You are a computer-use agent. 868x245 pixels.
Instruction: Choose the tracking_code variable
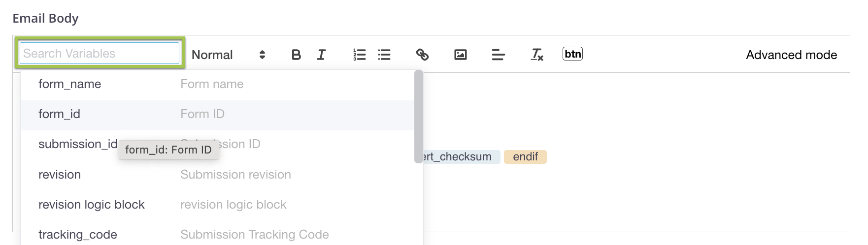(78, 235)
